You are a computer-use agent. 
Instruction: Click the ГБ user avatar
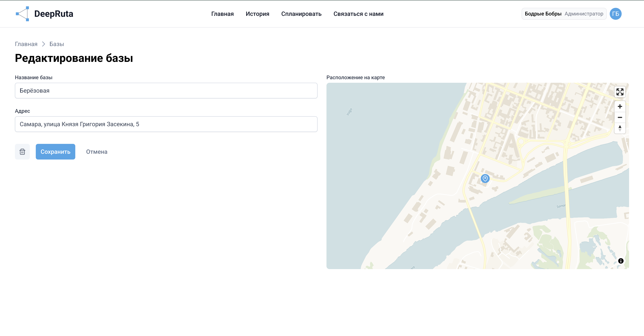(x=615, y=14)
